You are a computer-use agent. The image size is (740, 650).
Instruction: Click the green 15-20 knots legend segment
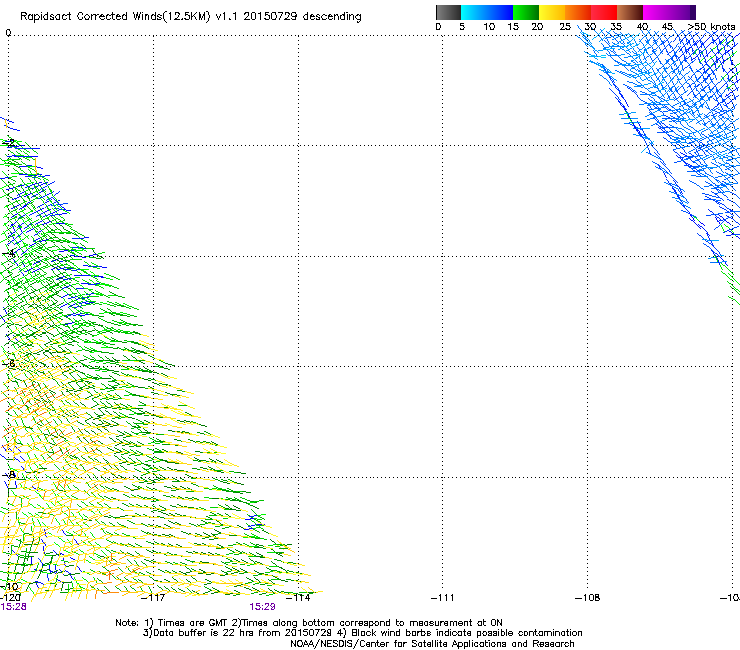pyautogui.click(x=526, y=12)
